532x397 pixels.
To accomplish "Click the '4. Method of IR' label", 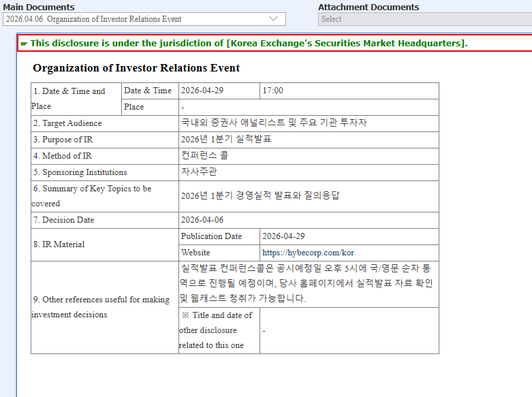I will pyautogui.click(x=63, y=156).
